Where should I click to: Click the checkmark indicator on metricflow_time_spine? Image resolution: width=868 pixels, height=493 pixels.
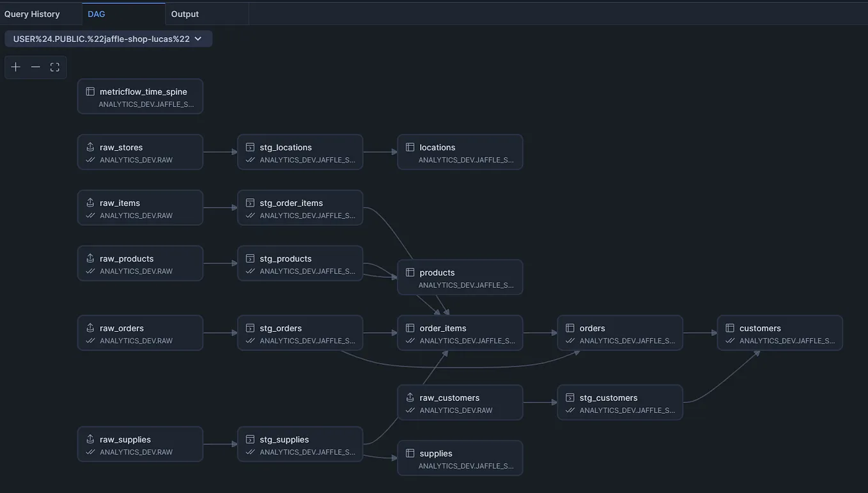point(89,104)
